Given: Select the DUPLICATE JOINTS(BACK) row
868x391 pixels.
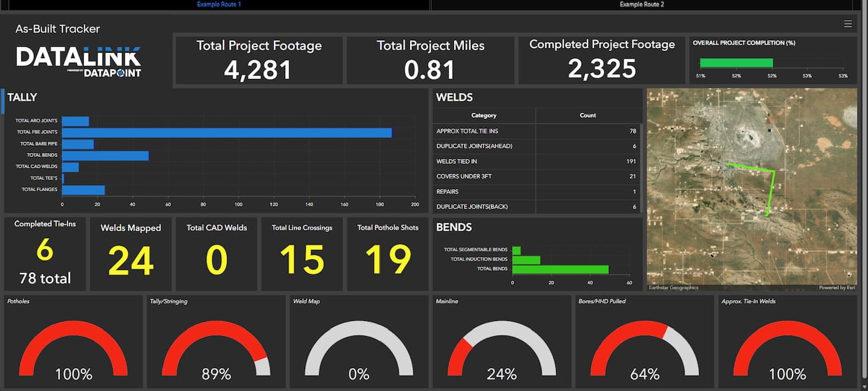Looking at the screenshot, I should pos(537,207).
